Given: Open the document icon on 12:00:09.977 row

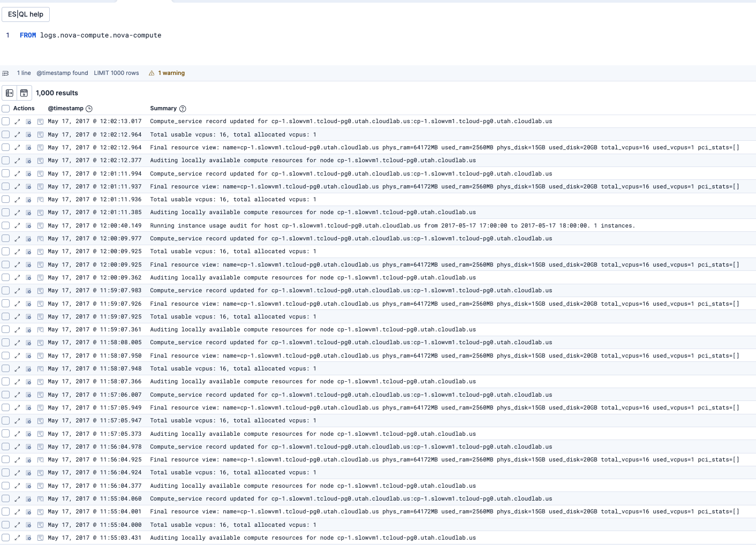Looking at the screenshot, I should [40, 239].
